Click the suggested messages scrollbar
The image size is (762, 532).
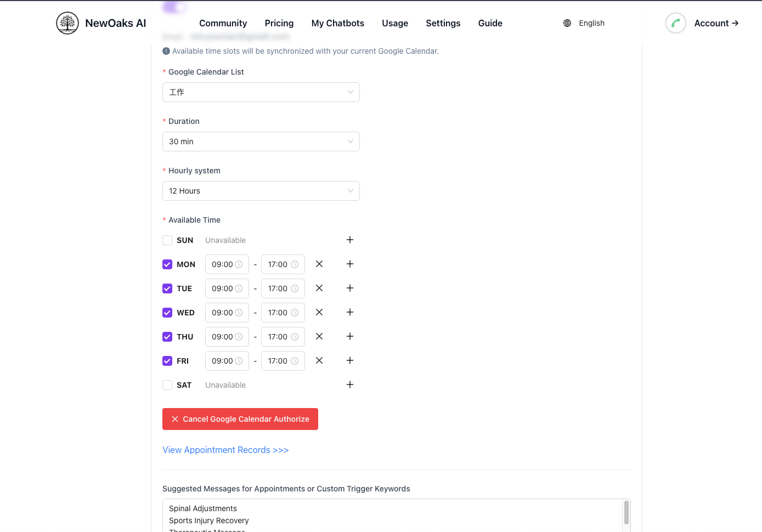tap(626, 513)
